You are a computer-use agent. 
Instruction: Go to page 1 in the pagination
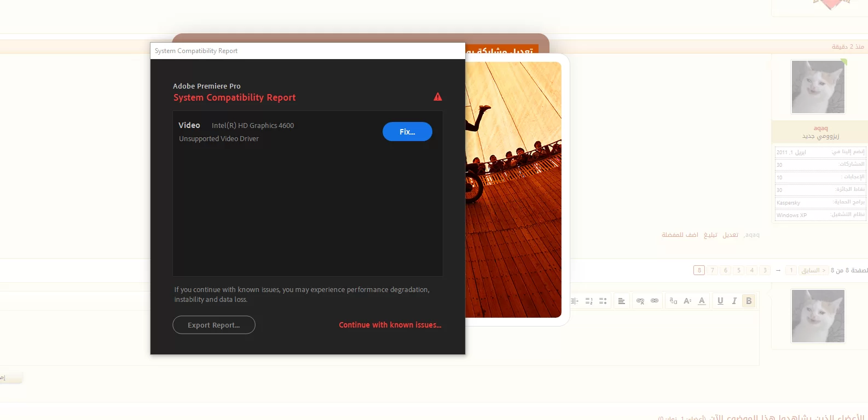tap(791, 270)
